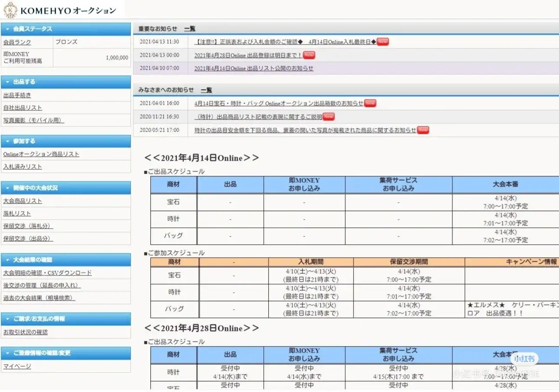Collapse the 参加する section arrow

pos(7,141)
